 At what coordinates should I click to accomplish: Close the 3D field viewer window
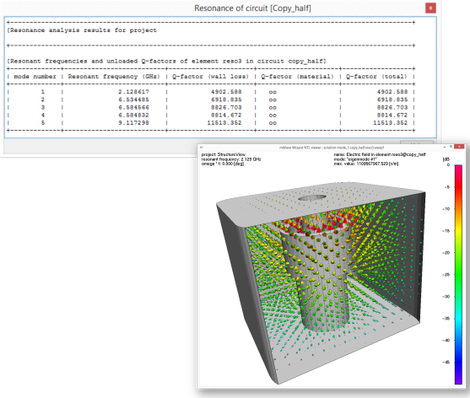coord(460,147)
